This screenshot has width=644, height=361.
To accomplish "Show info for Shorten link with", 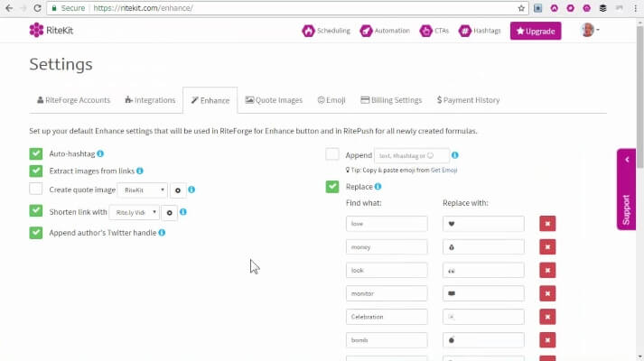I will tap(183, 212).
